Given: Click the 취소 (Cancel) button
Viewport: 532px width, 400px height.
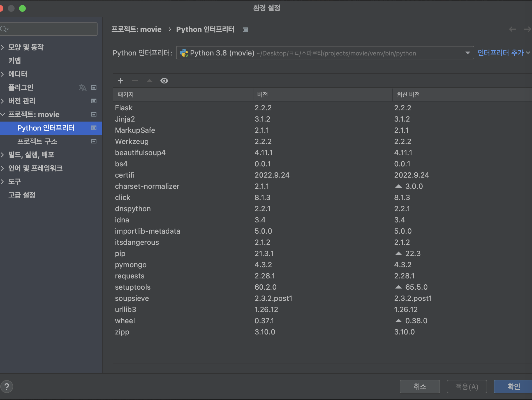Looking at the screenshot, I should [420, 387].
